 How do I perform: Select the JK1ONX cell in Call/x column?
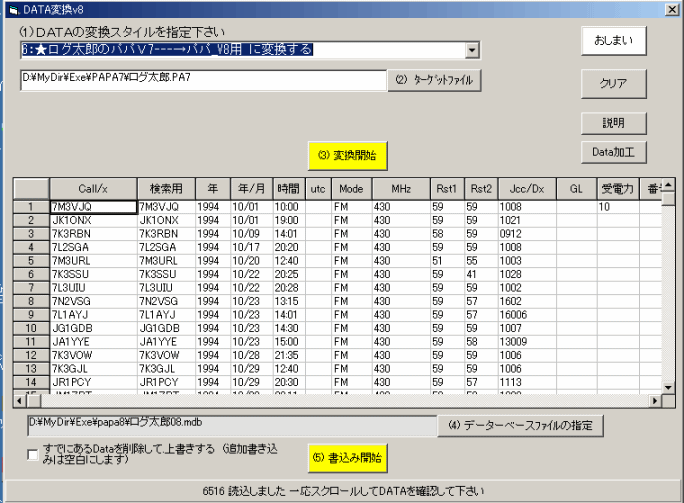pyautogui.click(x=93, y=220)
